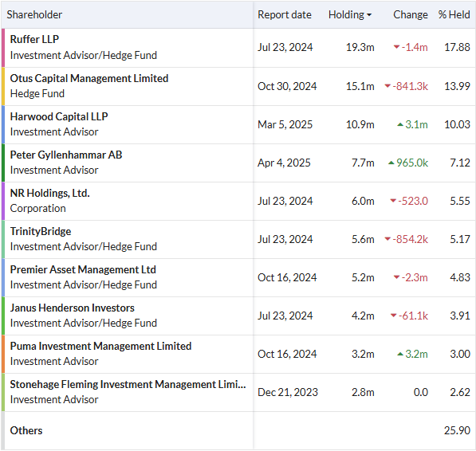Select the 17.88 percent held value
The width and height of the screenshot is (476, 451).
point(457,47)
